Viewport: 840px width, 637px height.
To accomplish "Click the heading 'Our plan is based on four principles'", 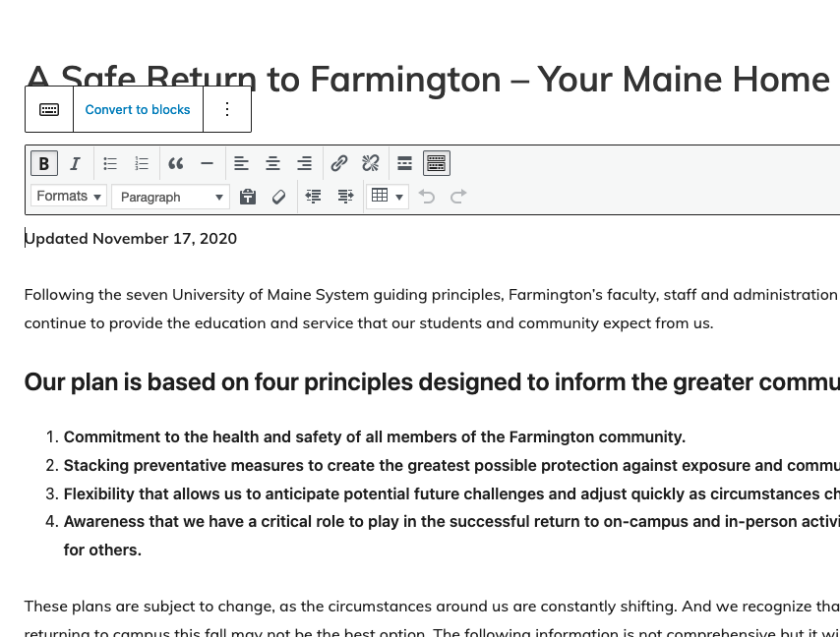I will pyautogui.click(x=432, y=382).
